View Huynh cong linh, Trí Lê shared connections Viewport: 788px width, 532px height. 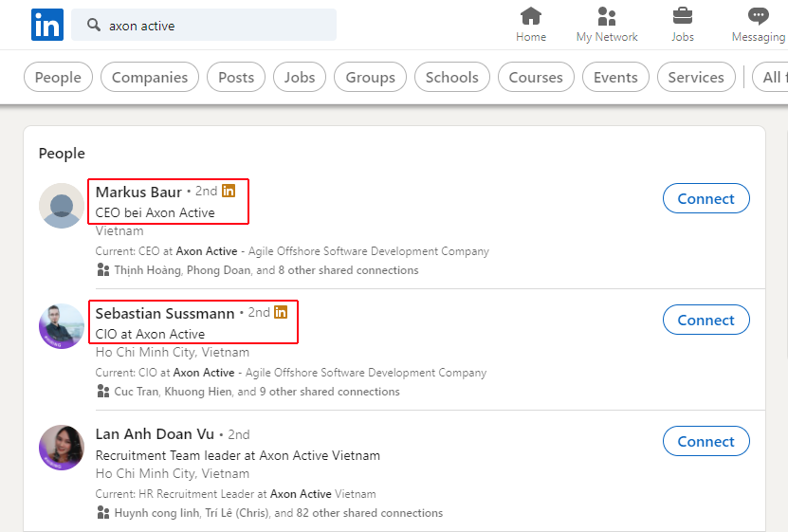pyautogui.click(x=279, y=513)
